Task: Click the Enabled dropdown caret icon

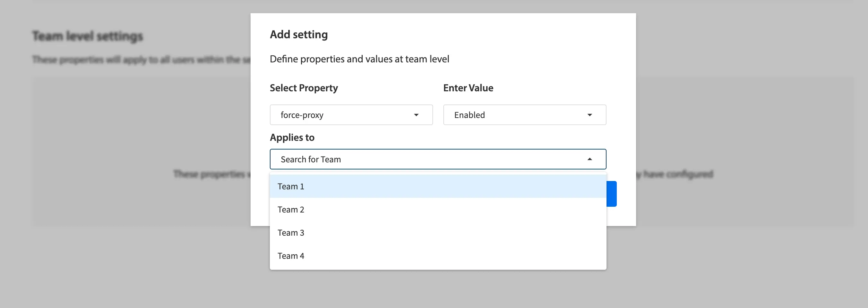Action: 589,115
